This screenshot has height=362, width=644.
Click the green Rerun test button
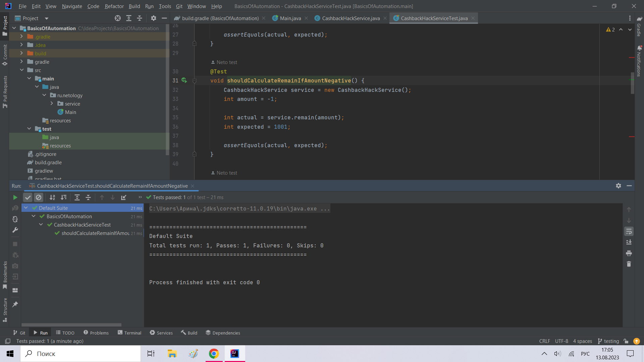[x=15, y=197]
